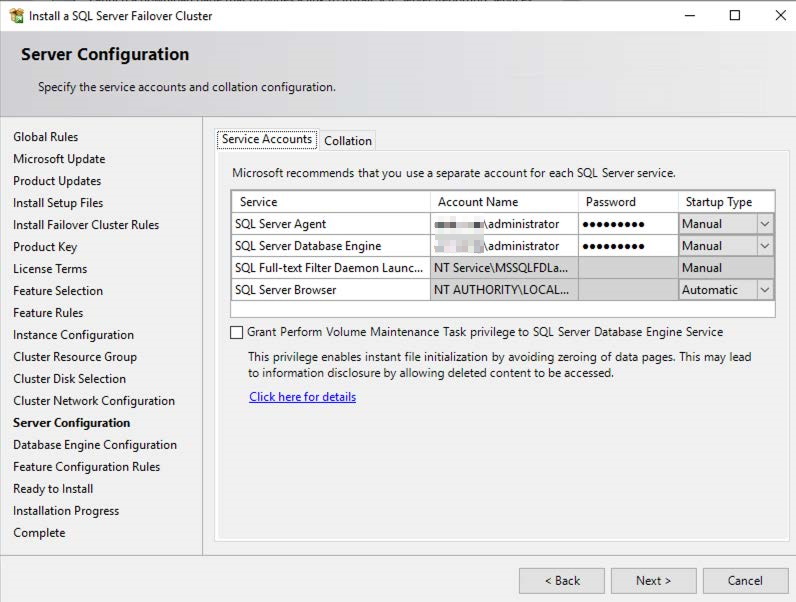796x602 pixels.
Task: Click Install Setup Files step
Action: (58, 203)
